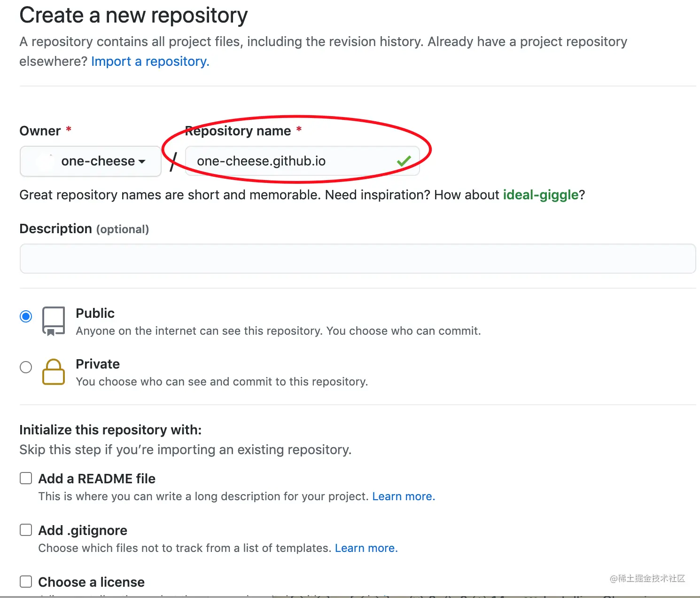Click the Description input field

(x=358, y=259)
